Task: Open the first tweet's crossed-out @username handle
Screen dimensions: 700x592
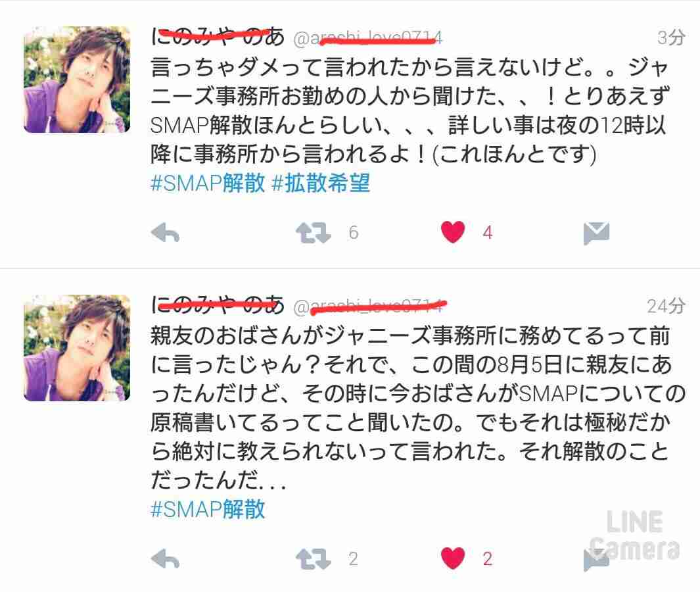Action: (368, 38)
